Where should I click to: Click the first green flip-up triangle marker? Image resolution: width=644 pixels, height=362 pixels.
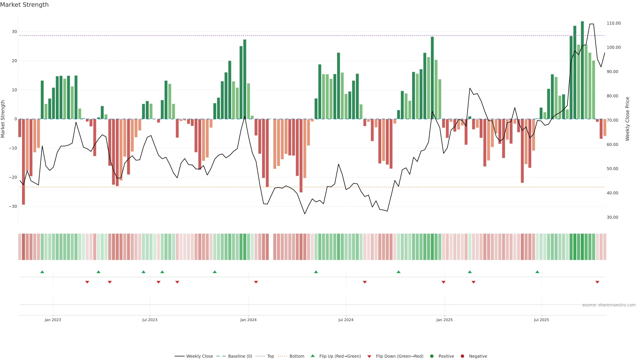[x=42, y=272]
